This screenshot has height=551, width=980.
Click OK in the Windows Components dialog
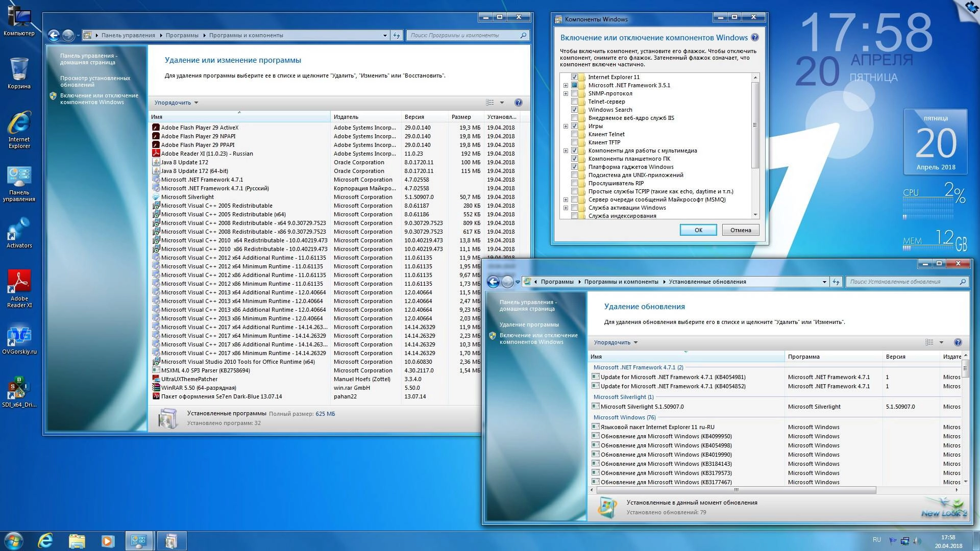pyautogui.click(x=698, y=230)
